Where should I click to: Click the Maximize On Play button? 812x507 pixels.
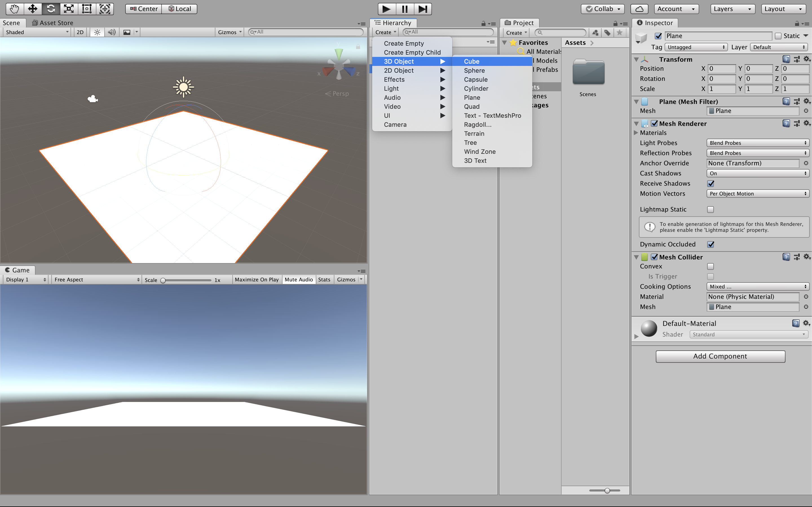(x=257, y=280)
